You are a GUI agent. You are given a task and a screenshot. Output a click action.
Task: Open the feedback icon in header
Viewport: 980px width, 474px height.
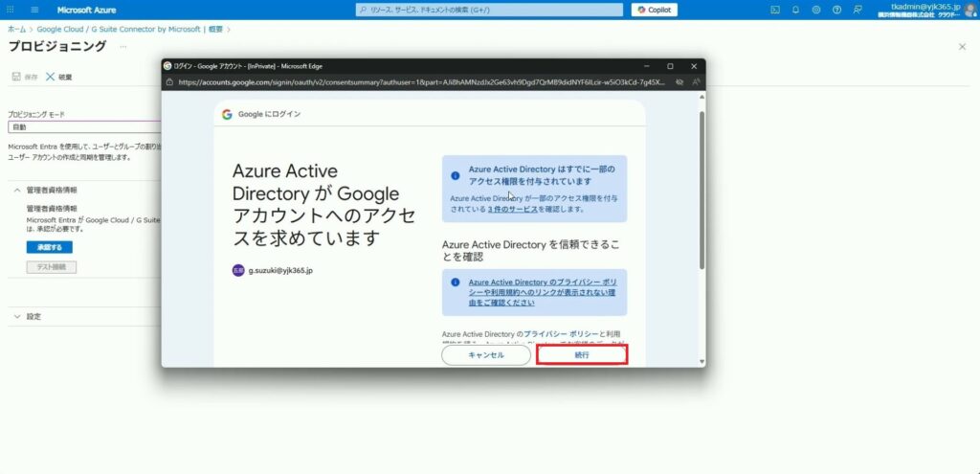pos(857,10)
